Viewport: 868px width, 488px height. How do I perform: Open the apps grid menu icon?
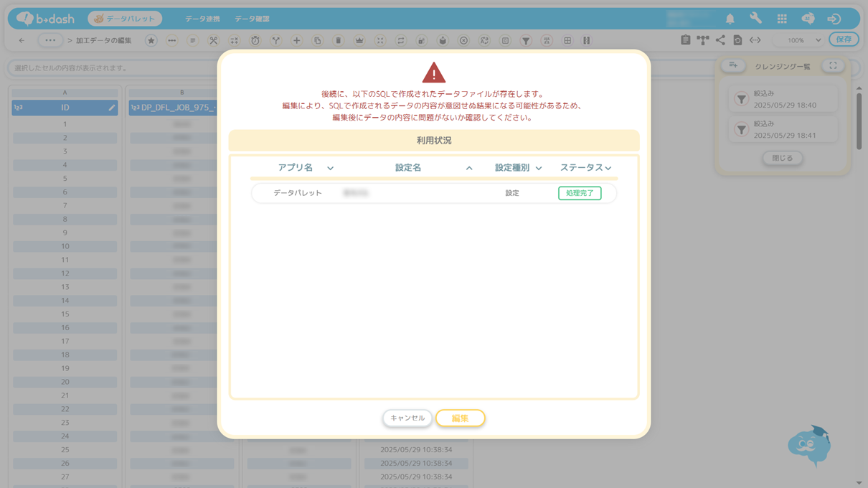point(782,19)
